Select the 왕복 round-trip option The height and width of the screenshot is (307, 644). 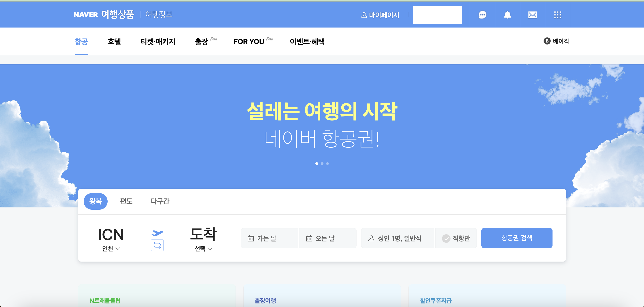(x=96, y=201)
